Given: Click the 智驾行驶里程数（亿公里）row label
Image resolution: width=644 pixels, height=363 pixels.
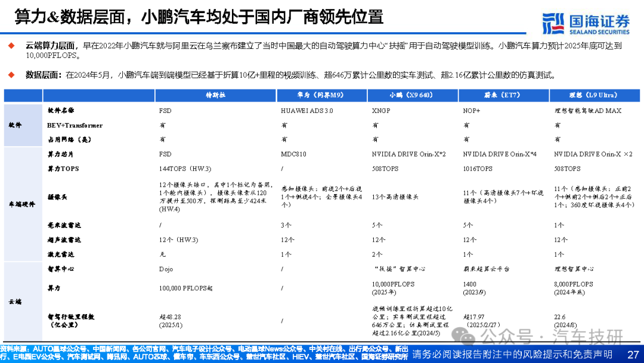Looking at the screenshot, I should [70, 321].
